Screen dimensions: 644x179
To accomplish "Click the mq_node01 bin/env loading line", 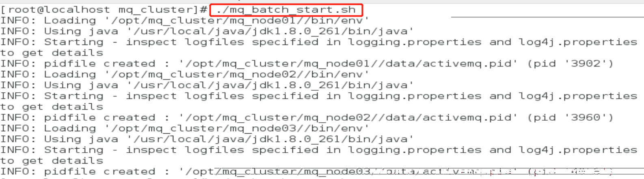I will pyautogui.click(x=185, y=21).
